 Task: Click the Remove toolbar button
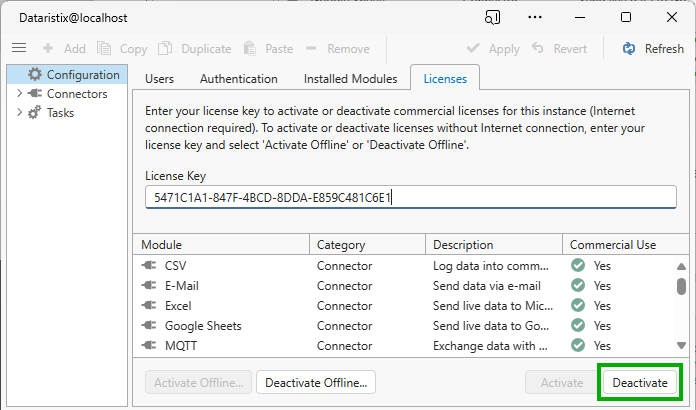point(337,48)
